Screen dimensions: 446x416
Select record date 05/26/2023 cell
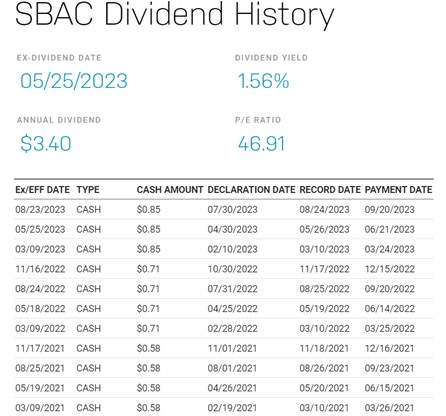pyautogui.click(x=324, y=229)
